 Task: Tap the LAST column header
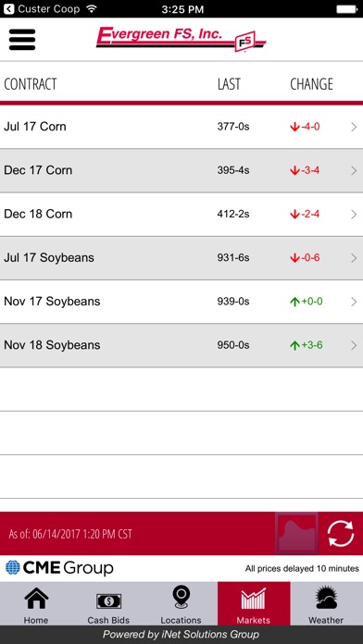[229, 84]
